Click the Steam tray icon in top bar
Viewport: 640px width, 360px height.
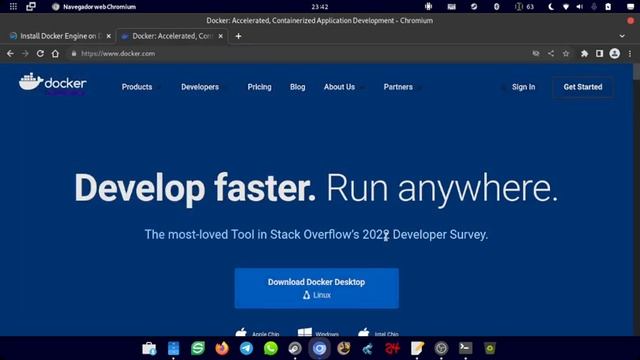click(x=473, y=7)
